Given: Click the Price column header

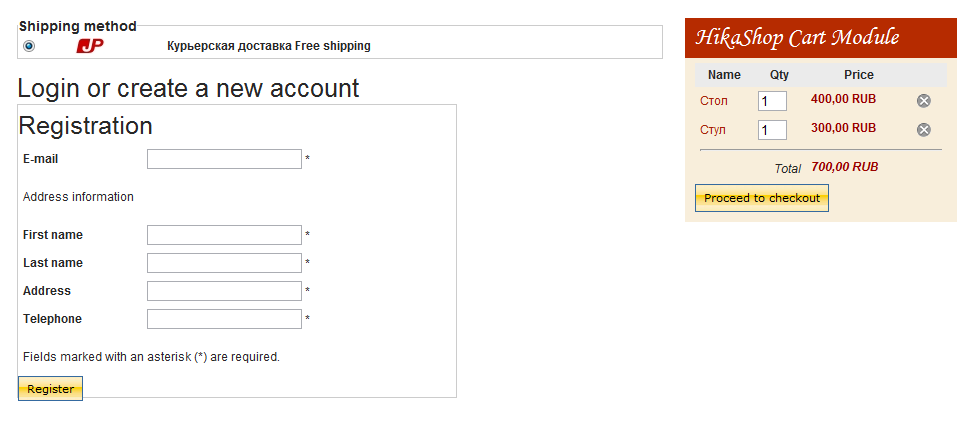Looking at the screenshot, I should pyautogui.click(x=858, y=75).
